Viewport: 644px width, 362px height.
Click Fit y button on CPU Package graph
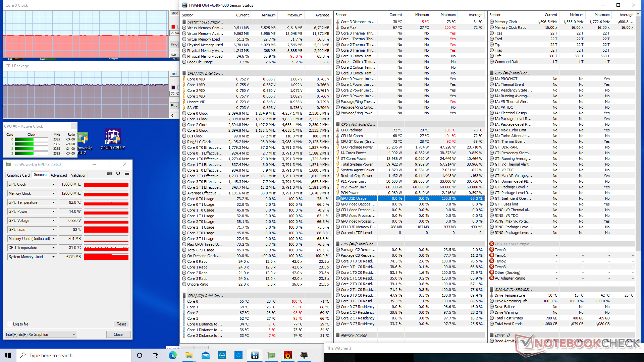coord(174,106)
